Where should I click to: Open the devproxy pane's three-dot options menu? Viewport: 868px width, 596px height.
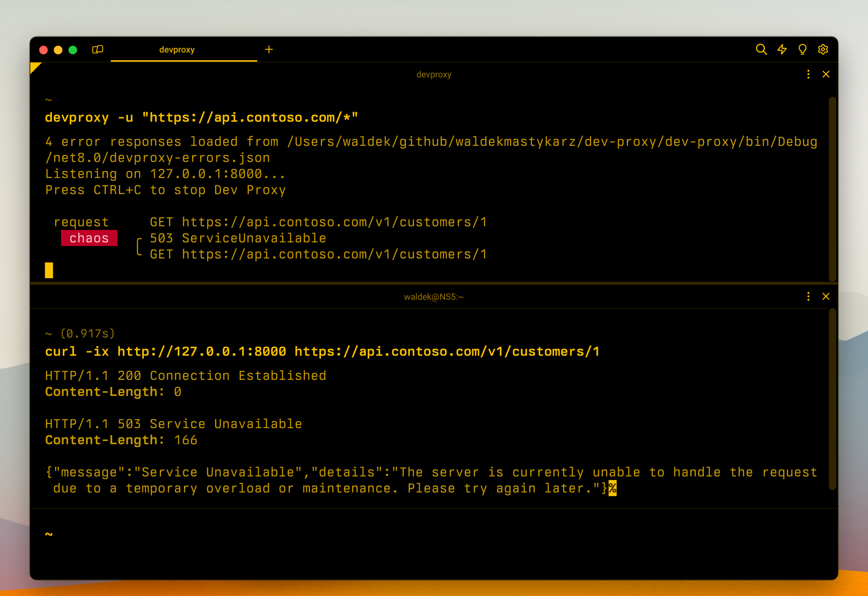808,74
